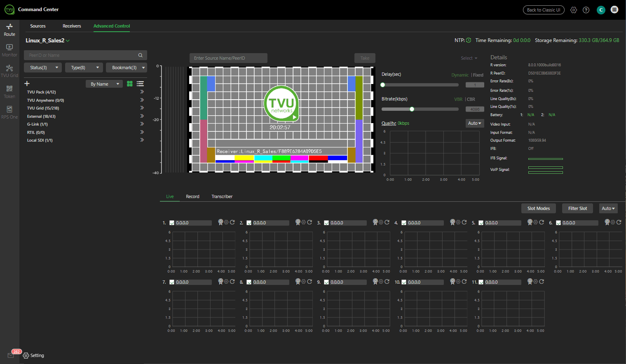Switch to the Record tab
626x364 pixels.
(x=192, y=196)
